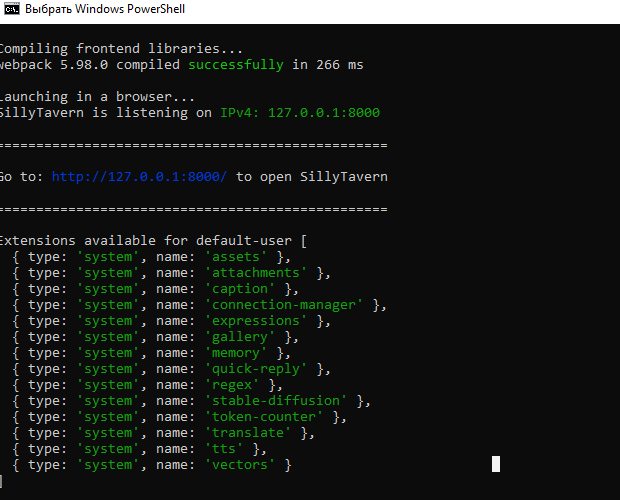Screen dimensions: 620x500
Task: Click the 'assets' extension name
Action: pos(236,257)
